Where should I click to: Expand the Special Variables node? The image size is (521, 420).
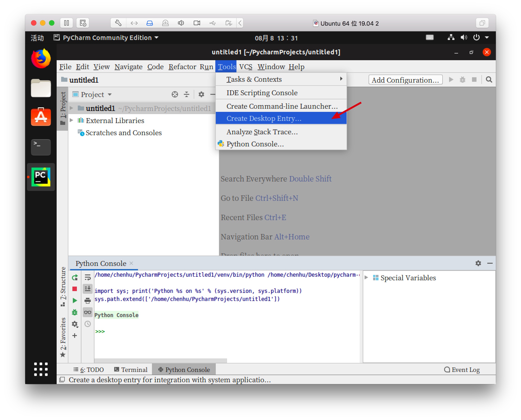pos(366,278)
